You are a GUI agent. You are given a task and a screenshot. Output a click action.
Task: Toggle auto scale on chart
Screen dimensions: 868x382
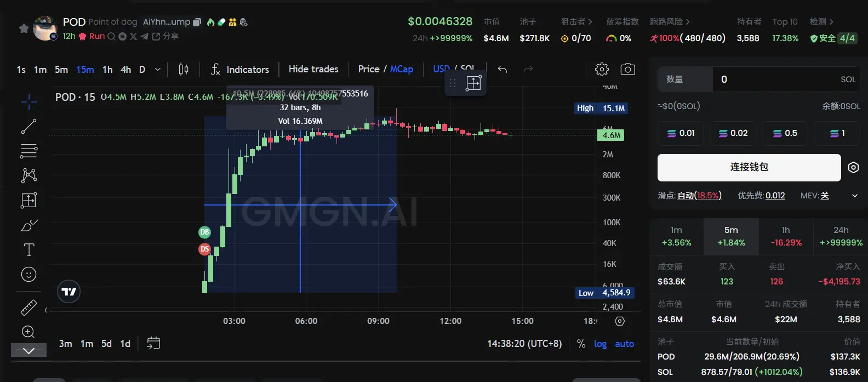(x=624, y=344)
